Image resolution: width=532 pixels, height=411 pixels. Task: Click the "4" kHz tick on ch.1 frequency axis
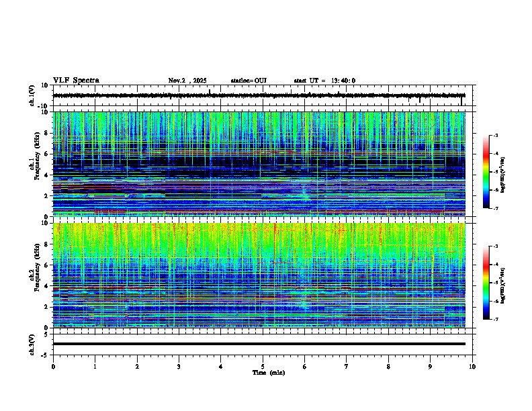coord(46,175)
